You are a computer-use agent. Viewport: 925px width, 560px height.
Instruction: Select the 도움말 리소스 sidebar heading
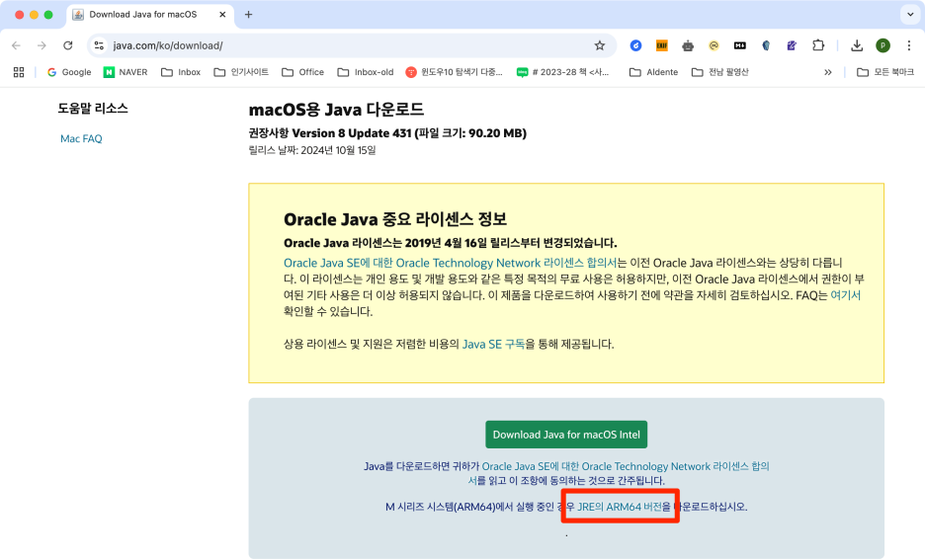point(93,109)
